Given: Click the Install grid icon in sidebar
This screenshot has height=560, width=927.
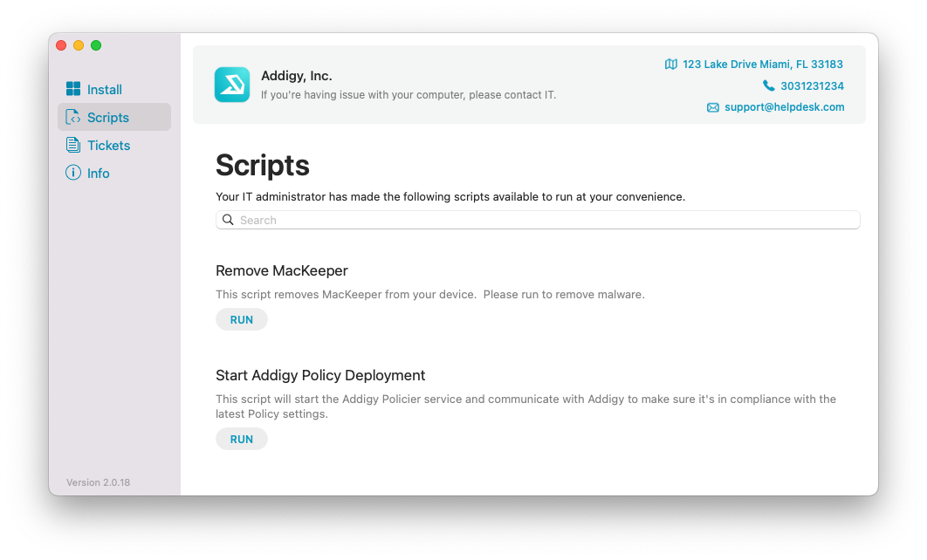Looking at the screenshot, I should (x=73, y=89).
